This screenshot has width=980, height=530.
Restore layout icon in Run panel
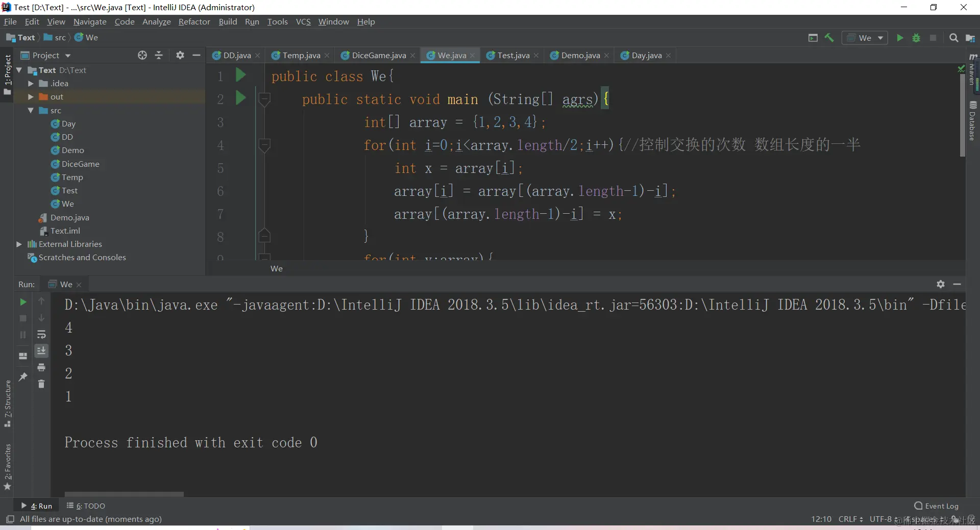[23, 356]
